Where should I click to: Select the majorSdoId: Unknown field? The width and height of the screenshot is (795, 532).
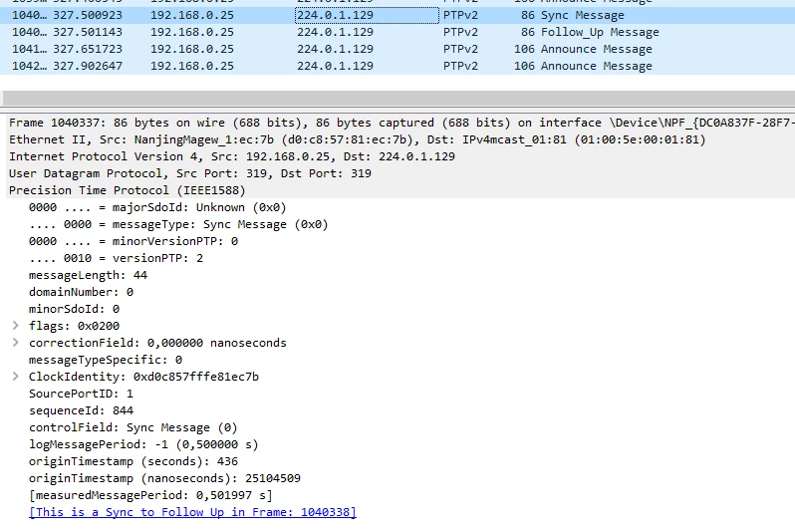[x=157, y=207]
